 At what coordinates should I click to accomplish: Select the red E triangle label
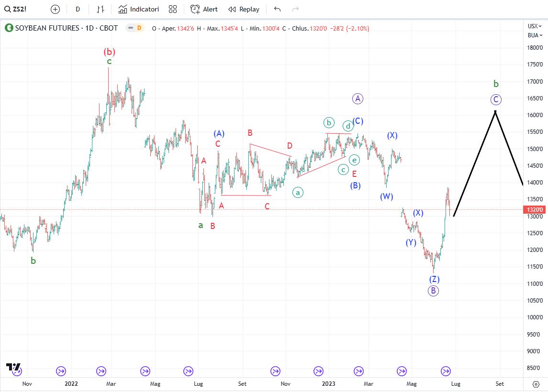point(354,174)
